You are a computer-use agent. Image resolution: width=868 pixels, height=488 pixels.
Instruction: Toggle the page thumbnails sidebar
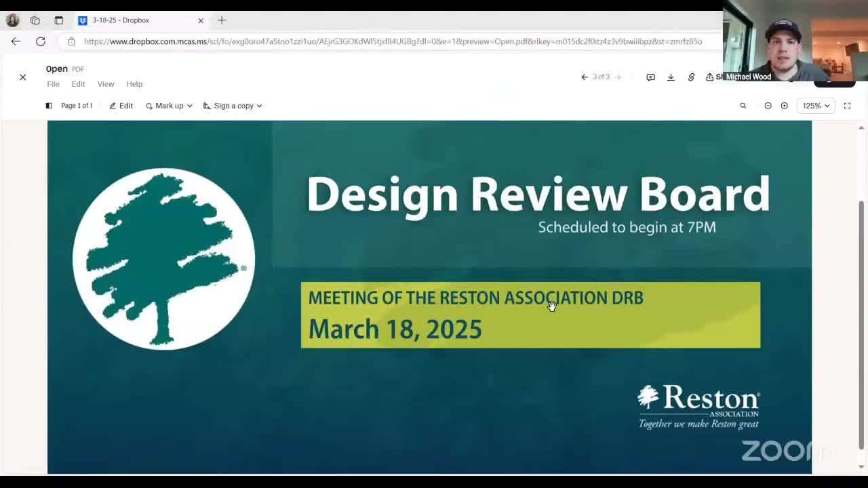tap(49, 106)
